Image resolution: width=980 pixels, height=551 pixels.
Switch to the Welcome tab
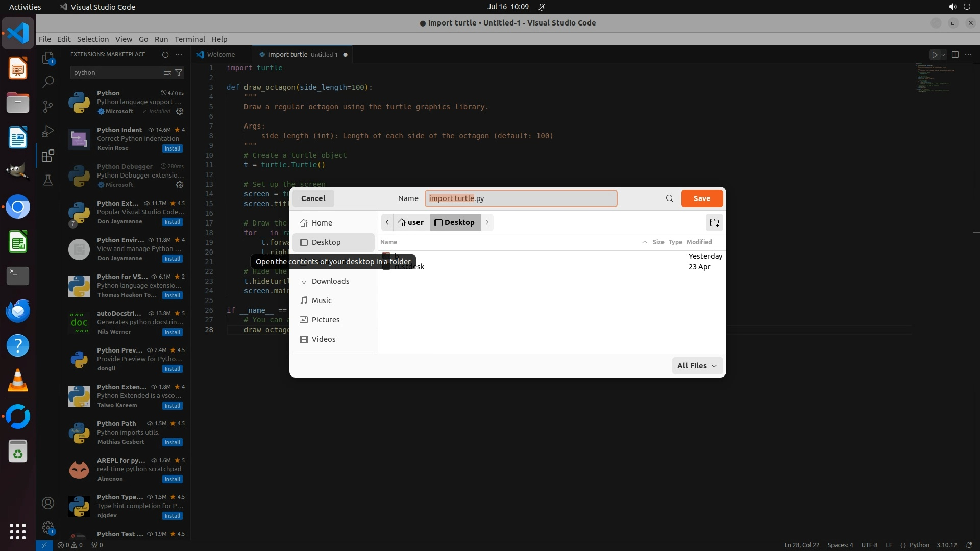point(220,55)
